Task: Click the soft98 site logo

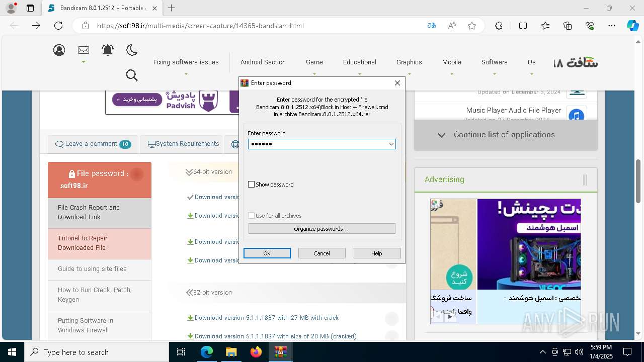Action: [576, 63]
